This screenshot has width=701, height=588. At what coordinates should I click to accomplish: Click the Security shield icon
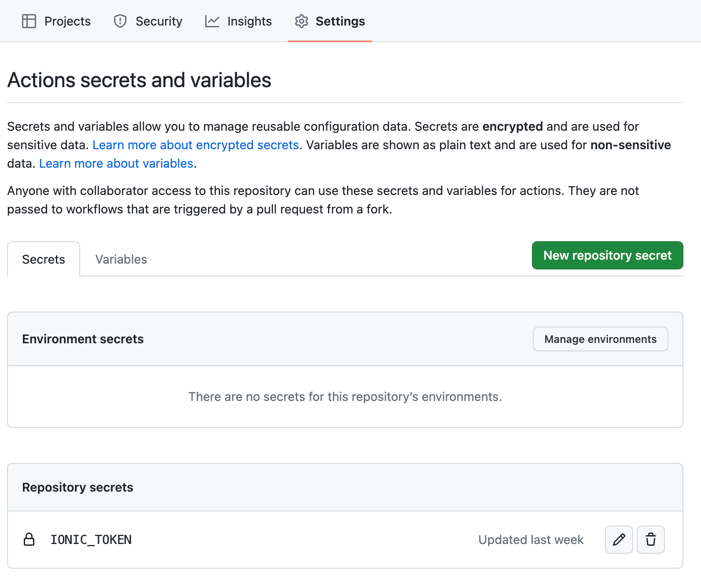(120, 21)
